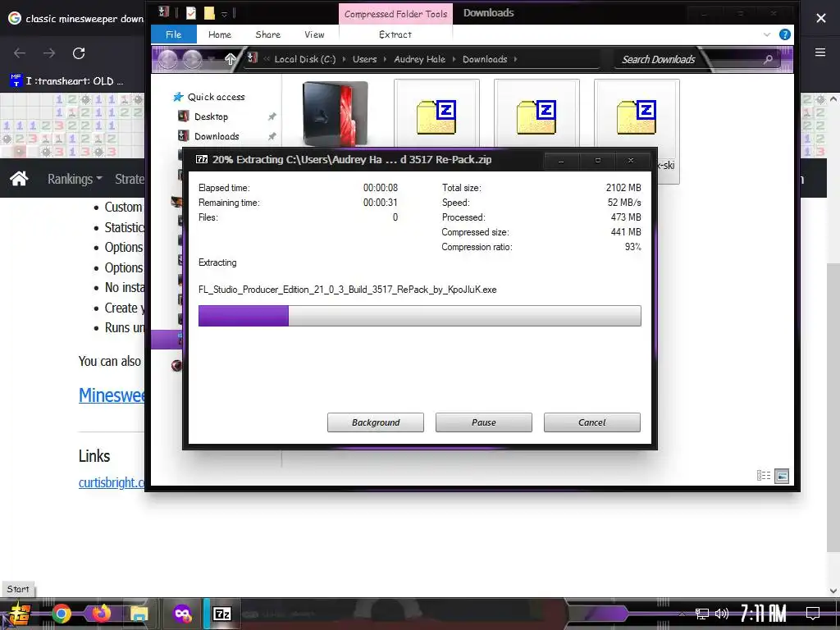This screenshot has height=630, width=840.
Task: Open the File tab in Explorer
Action: (x=174, y=34)
